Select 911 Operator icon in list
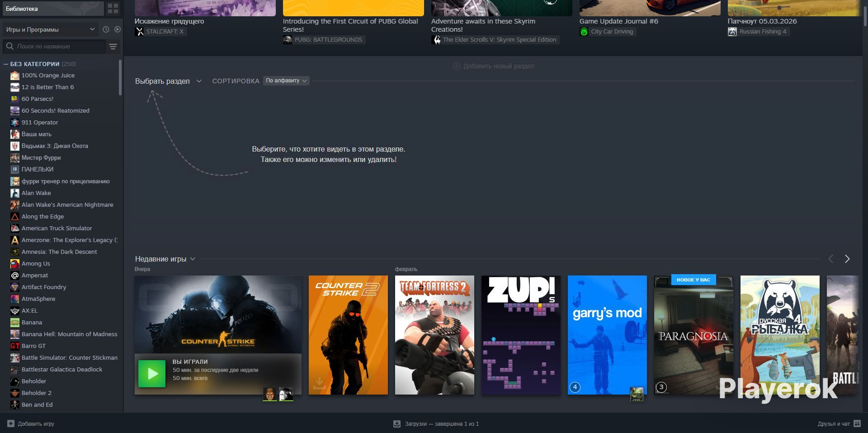 coord(15,123)
